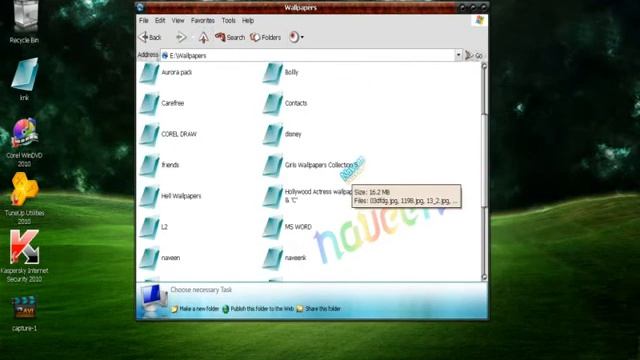Open the Help menu
Image resolution: width=640 pixels, height=360 pixels.
coord(248,20)
